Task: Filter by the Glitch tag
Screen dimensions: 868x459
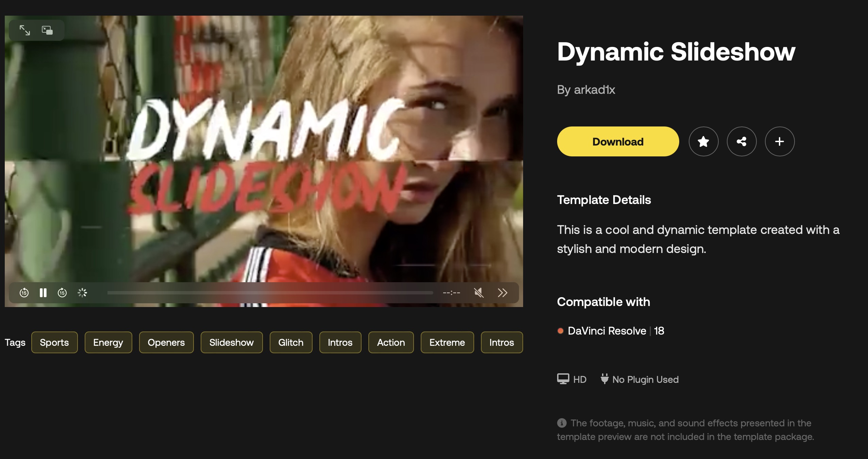Action: [x=291, y=342]
